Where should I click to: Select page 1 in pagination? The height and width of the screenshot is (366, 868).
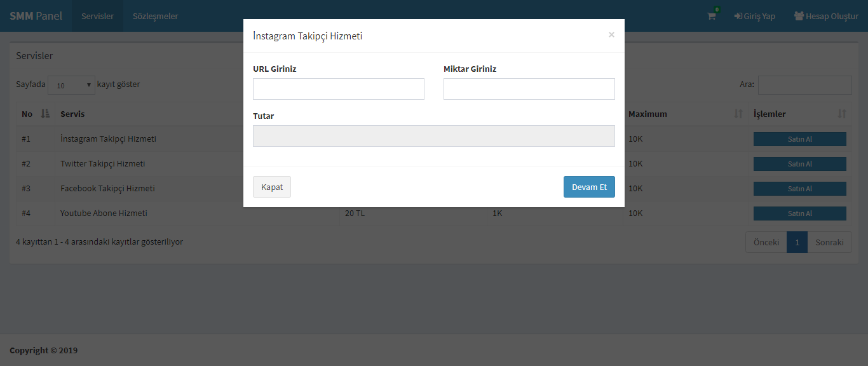[797, 242]
